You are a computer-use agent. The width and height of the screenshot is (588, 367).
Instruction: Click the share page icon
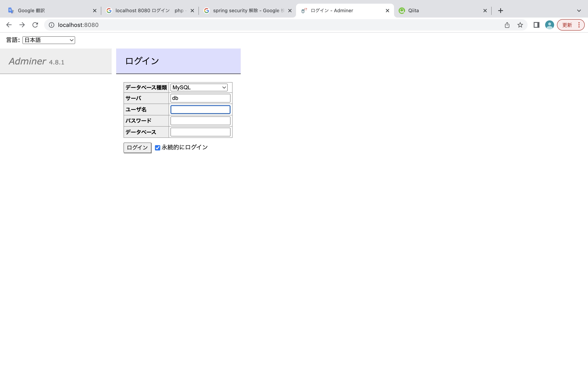pos(507,25)
